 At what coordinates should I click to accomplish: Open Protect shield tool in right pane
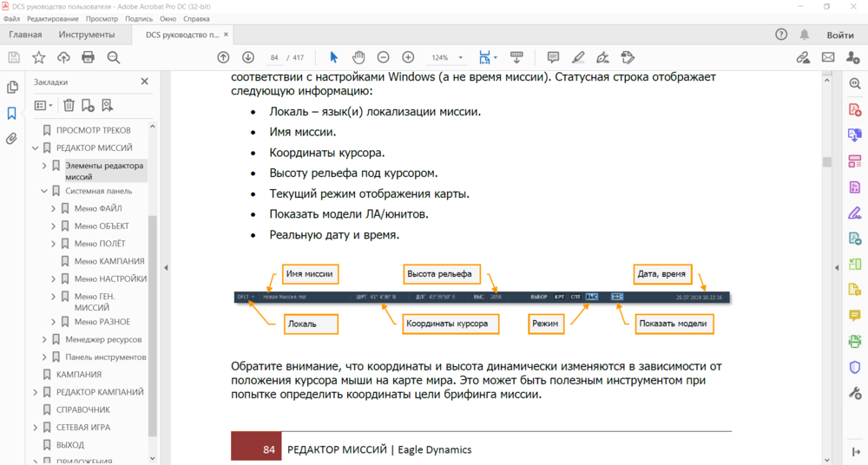click(855, 368)
